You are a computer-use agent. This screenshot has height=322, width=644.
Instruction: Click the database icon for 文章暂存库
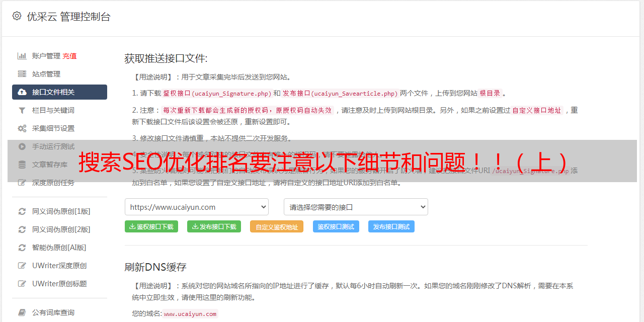[22, 165]
